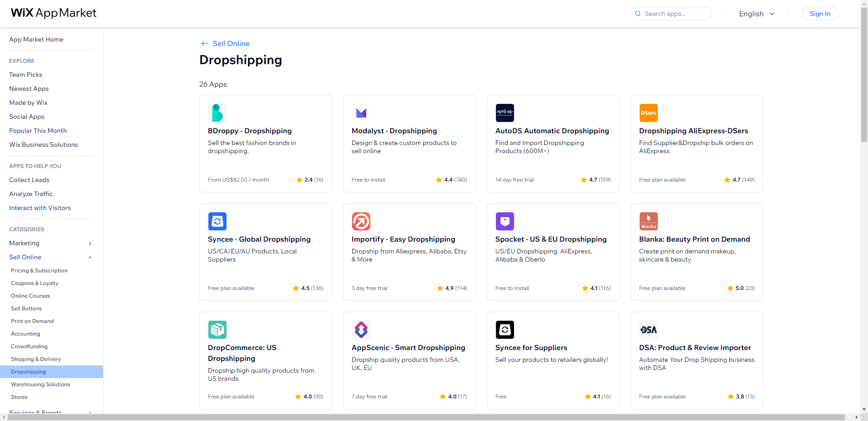The height and width of the screenshot is (421, 868).
Task: Open the Modalyst app icon
Action: tap(361, 113)
